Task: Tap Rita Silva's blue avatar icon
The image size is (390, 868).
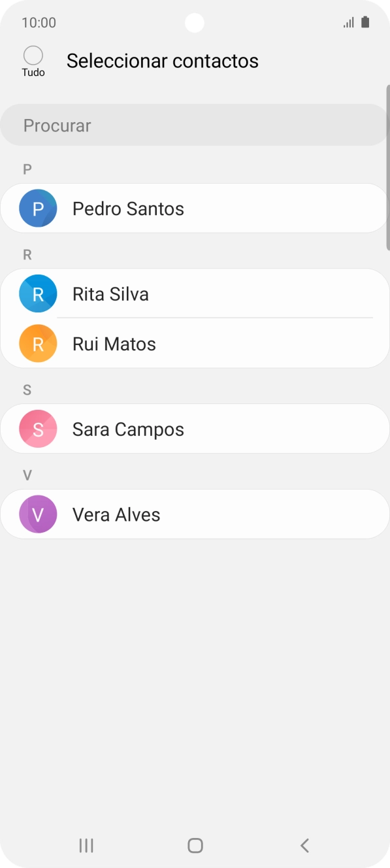Action: 37,293
